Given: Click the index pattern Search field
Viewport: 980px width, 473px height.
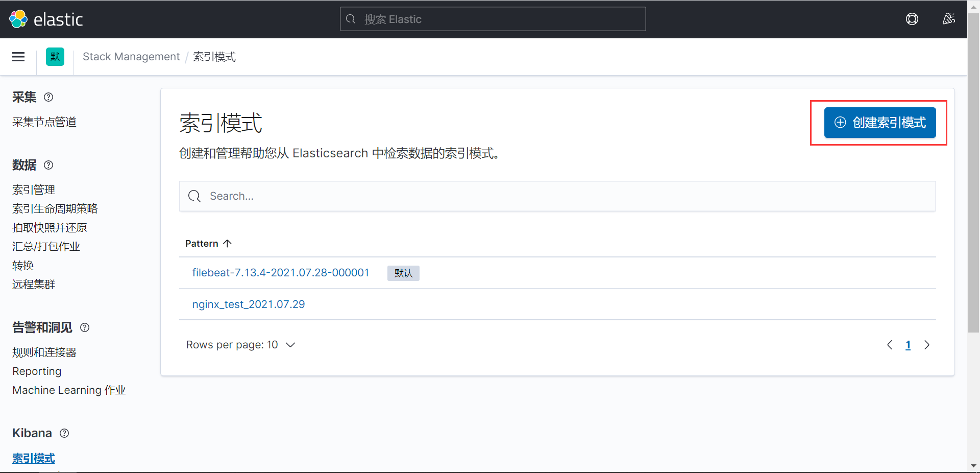Looking at the screenshot, I should point(557,196).
